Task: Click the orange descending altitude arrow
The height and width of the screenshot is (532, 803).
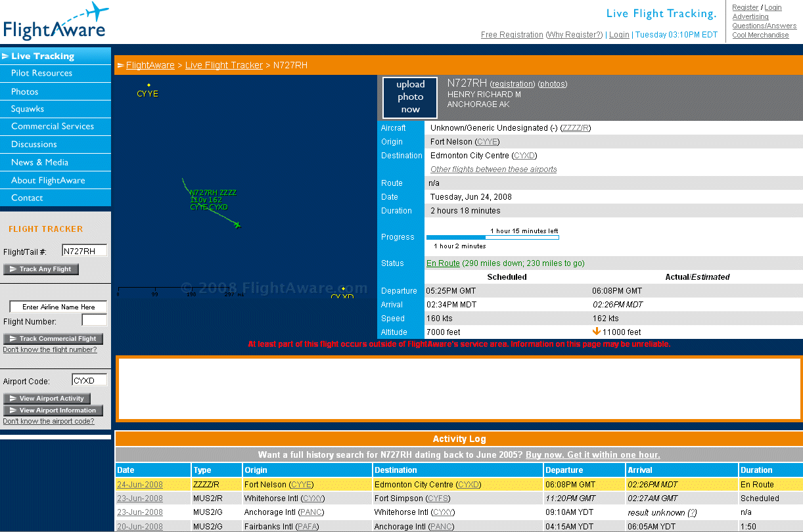Action: click(597, 332)
